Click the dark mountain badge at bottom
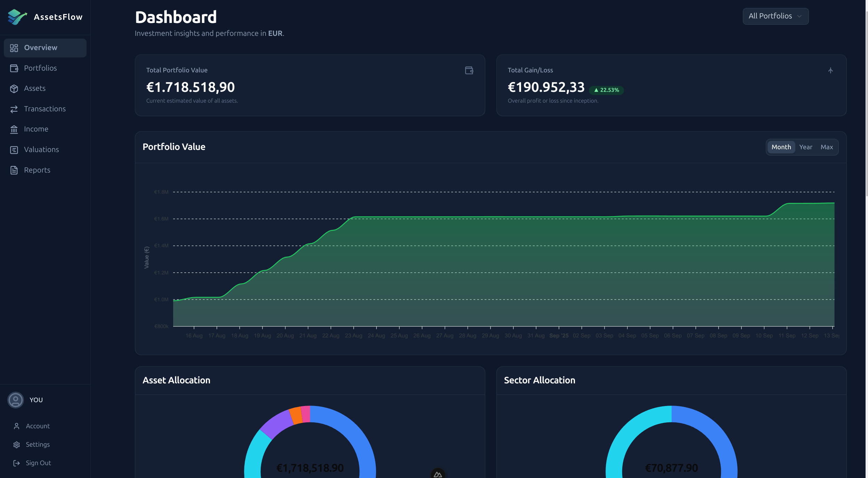868x478 pixels. coord(438,473)
